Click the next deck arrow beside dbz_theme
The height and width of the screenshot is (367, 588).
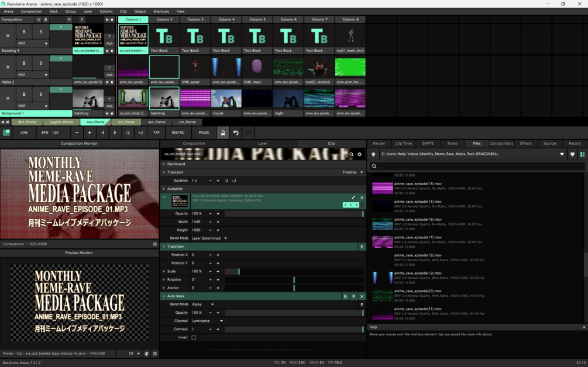8,122
